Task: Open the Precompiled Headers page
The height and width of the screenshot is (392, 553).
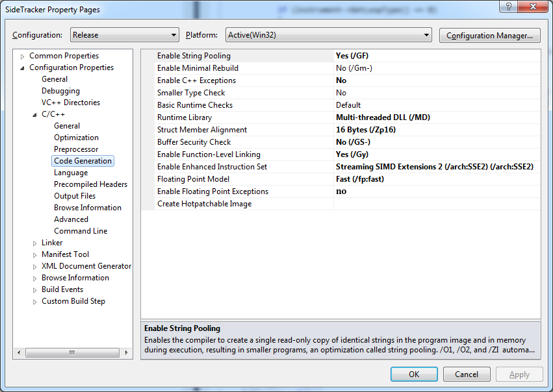Action: (x=90, y=184)
